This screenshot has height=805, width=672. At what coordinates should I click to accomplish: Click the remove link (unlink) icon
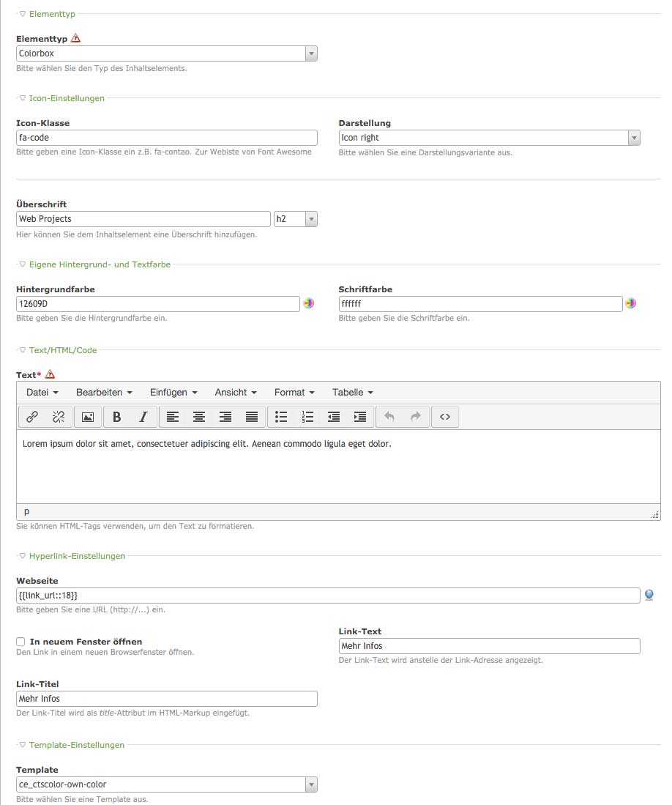[59, 417]
